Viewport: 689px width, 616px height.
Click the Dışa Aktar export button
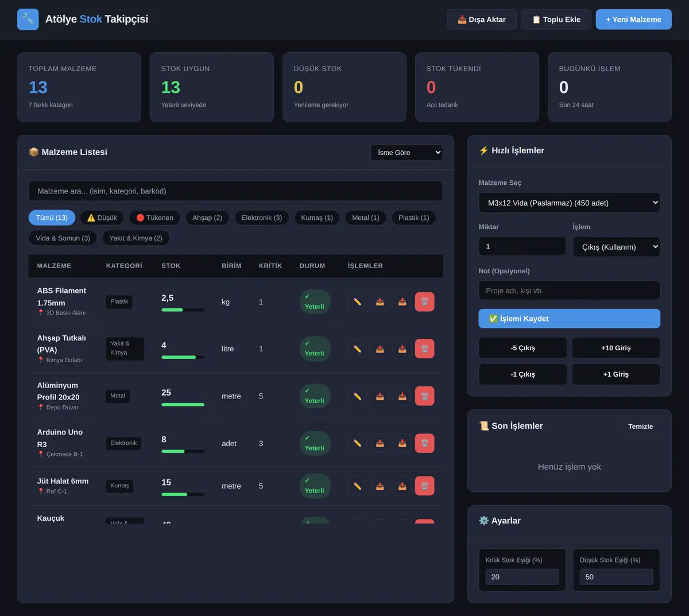tap(482, 20)
